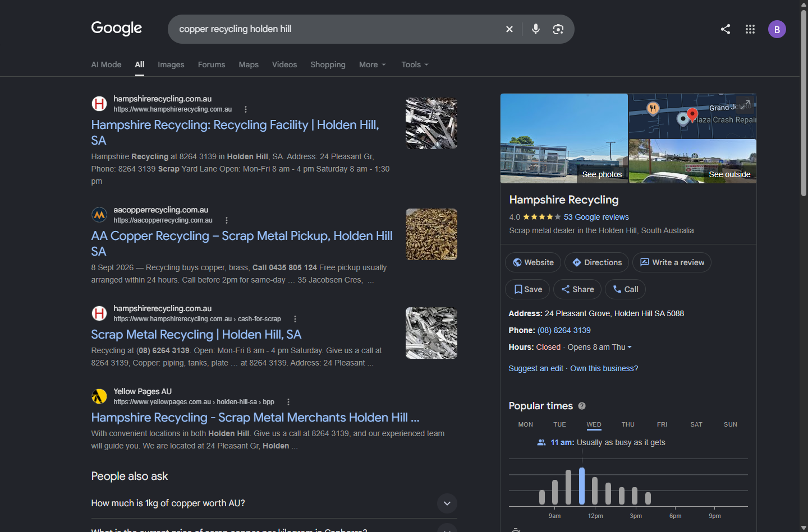
Task: Open options for the cash-for-scrap result
Action: (x=295, y=319)
